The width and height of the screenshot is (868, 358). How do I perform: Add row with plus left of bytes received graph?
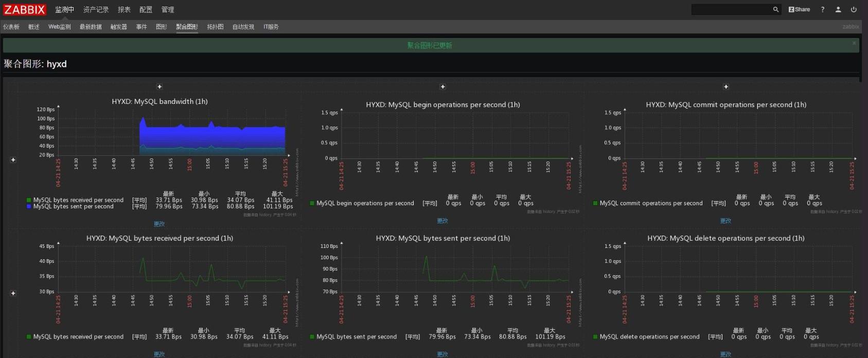coord(13,293)
